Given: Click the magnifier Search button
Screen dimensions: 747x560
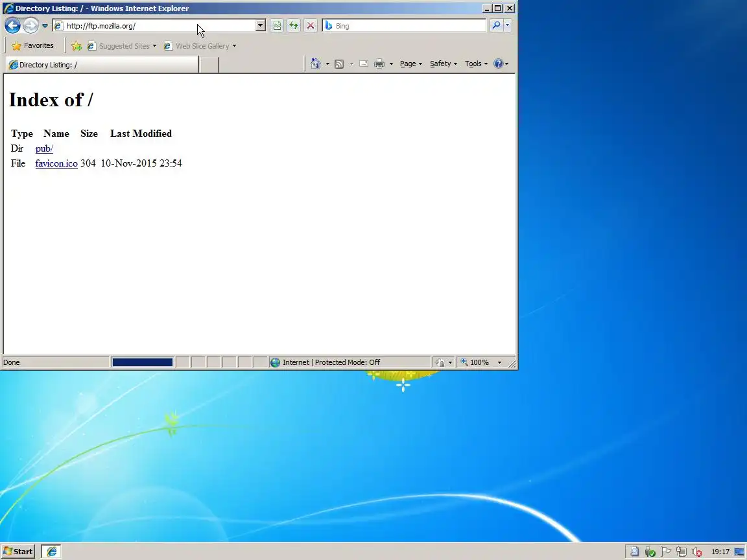Looking at the screenshot, I should tap(496, 25).
